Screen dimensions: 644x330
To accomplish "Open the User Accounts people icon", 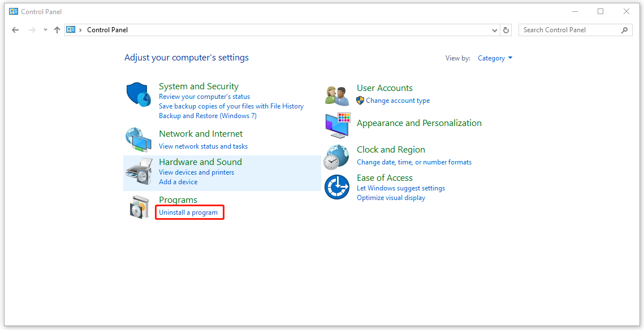I will click(337, 96).
